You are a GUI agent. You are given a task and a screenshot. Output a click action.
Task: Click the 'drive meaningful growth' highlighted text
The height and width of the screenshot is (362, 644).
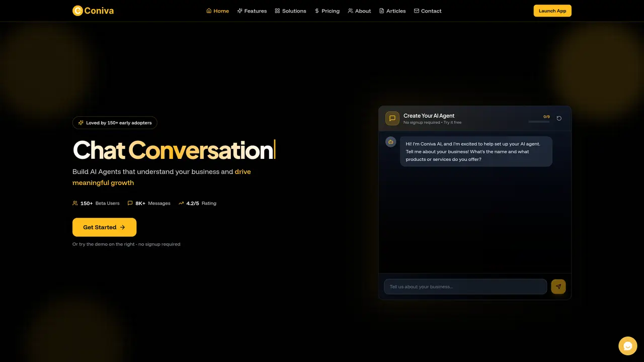click(162, 177)
